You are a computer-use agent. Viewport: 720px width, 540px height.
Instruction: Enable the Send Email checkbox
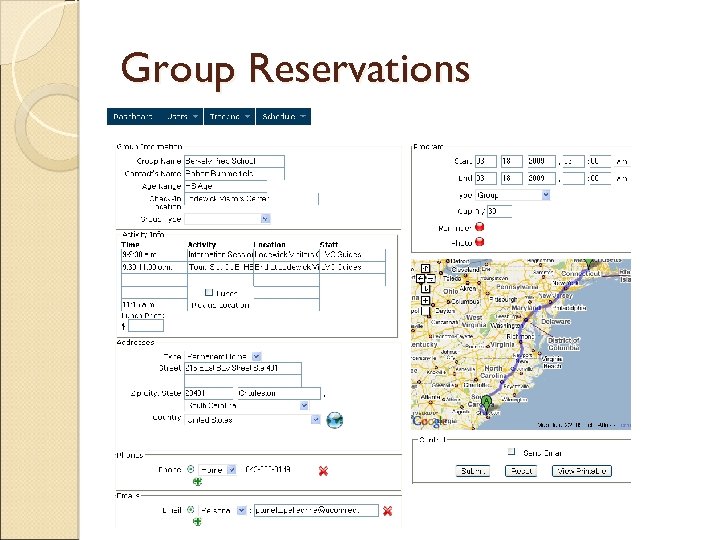(512, 452)
